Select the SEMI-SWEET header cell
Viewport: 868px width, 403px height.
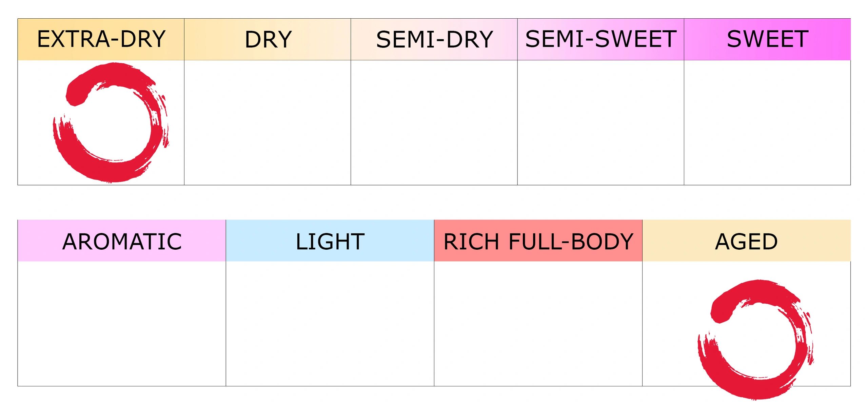click(x=601, y=39)
